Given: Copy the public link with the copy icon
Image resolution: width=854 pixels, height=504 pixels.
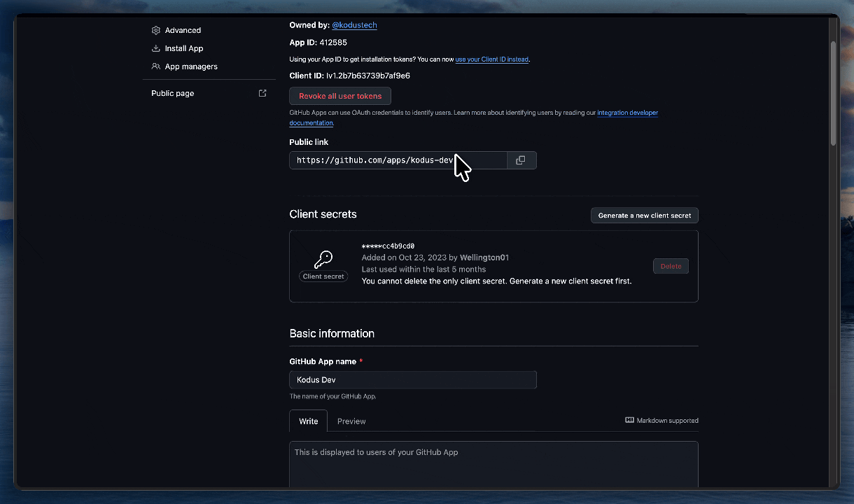Looking at the screenshot, I should click(x=521, y=160).
